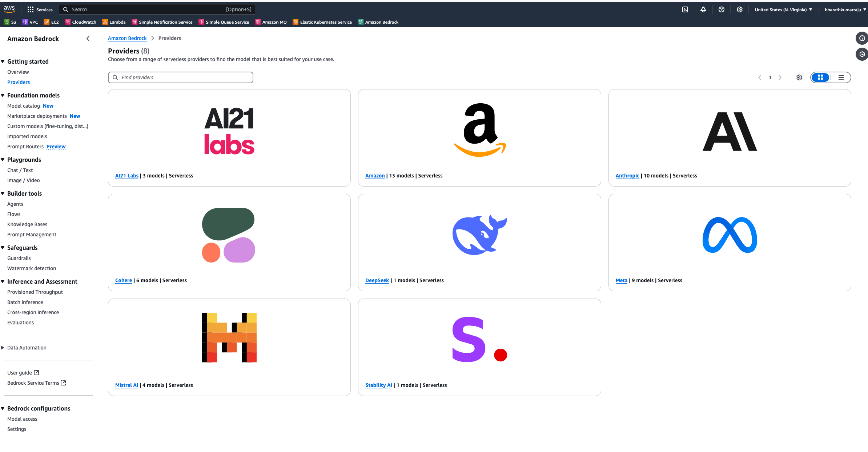Click the Cohere logo thumbnail
Screen dimensions: 868x452
pyautogui.click(x=229, y=235)
